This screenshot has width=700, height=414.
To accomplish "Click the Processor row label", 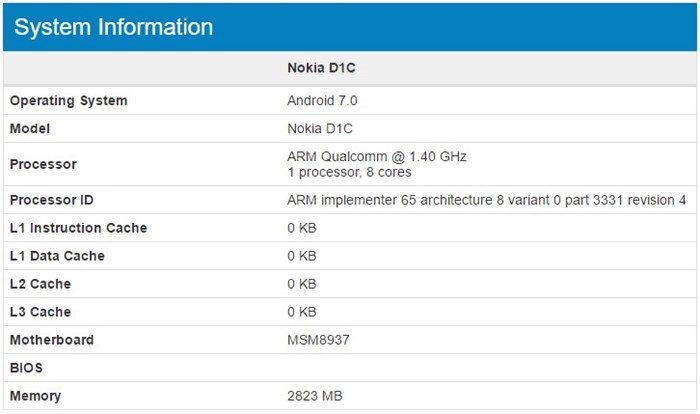I will (x=43, y=164).
